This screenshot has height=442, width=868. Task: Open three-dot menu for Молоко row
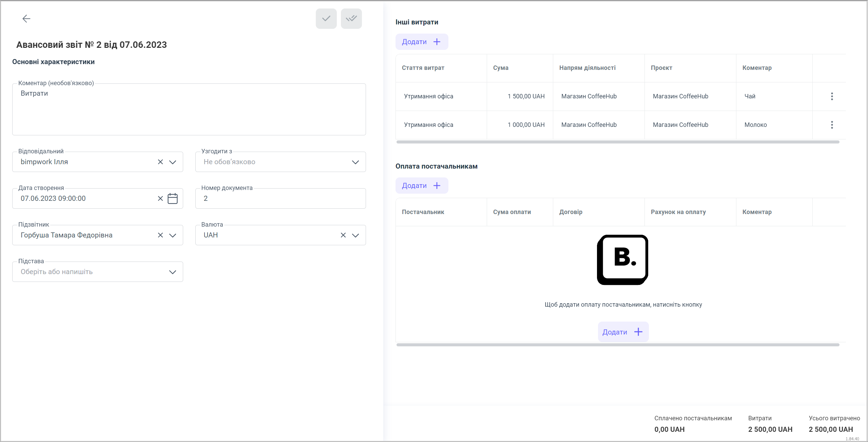click(x=832, y=125)
